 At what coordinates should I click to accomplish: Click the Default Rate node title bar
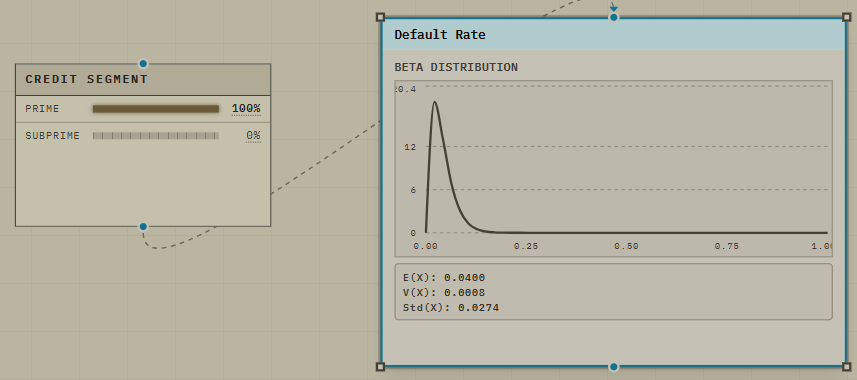613,35
